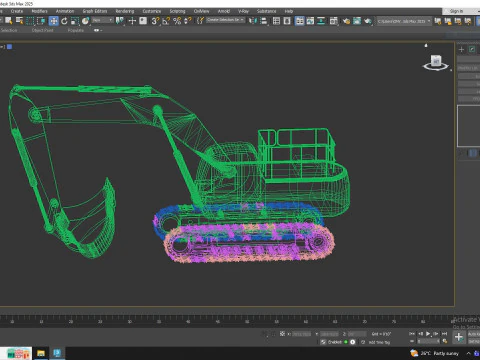This screenshot has height=360, width=480.
Task: Open Render Setup teapot icon
Action: (x=346, y=21)
